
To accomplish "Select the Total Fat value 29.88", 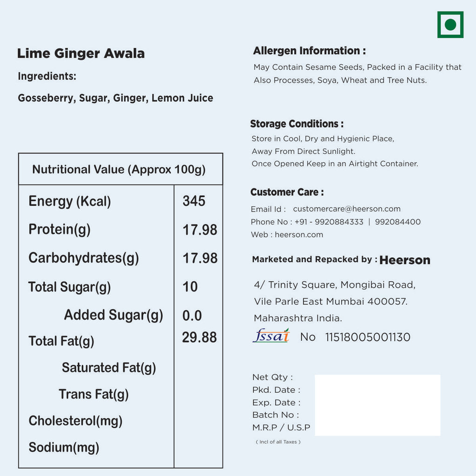I will (199, 337).
